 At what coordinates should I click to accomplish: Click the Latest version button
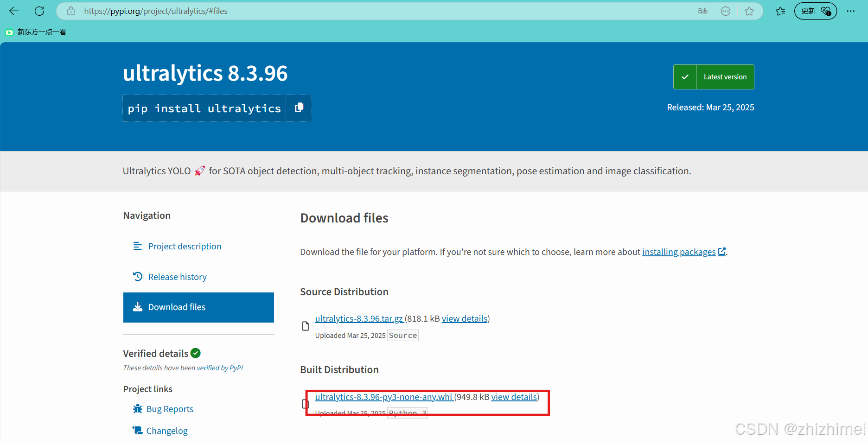click(725, 77)
